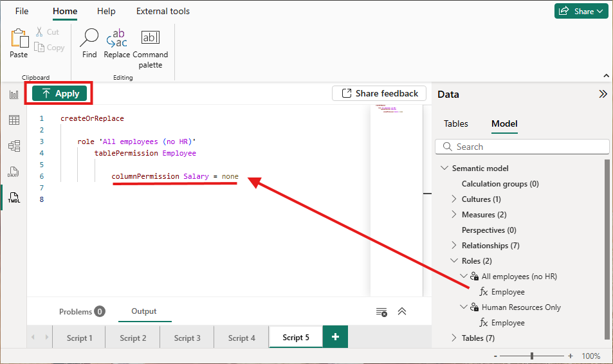Open the Command palette

(150, 48)
